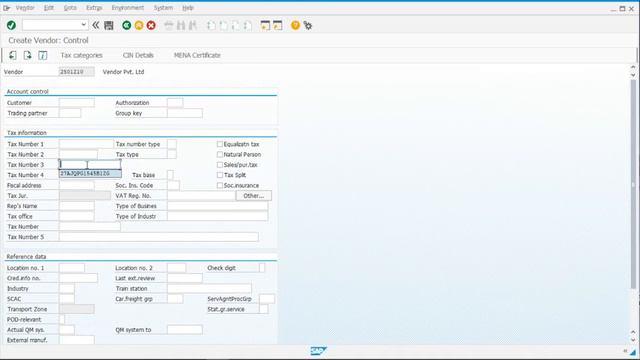Click into the Tax Number 1 field
This screenshot has width=640, height=360.
click(86, 144)
